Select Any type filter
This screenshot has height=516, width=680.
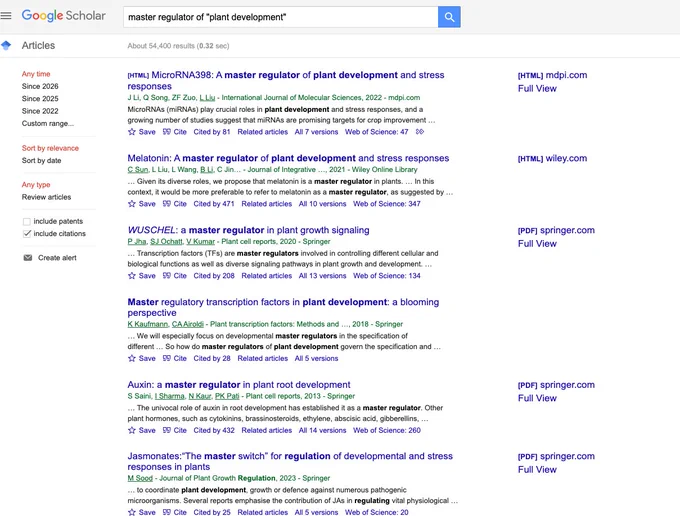(x=36, y=185)
